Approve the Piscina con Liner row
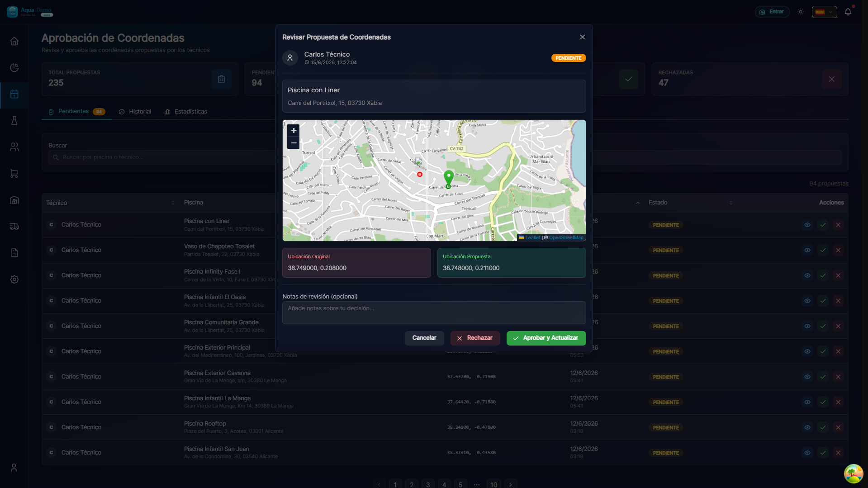This screenshot has height=488, width=868. [x=823, y=225]
